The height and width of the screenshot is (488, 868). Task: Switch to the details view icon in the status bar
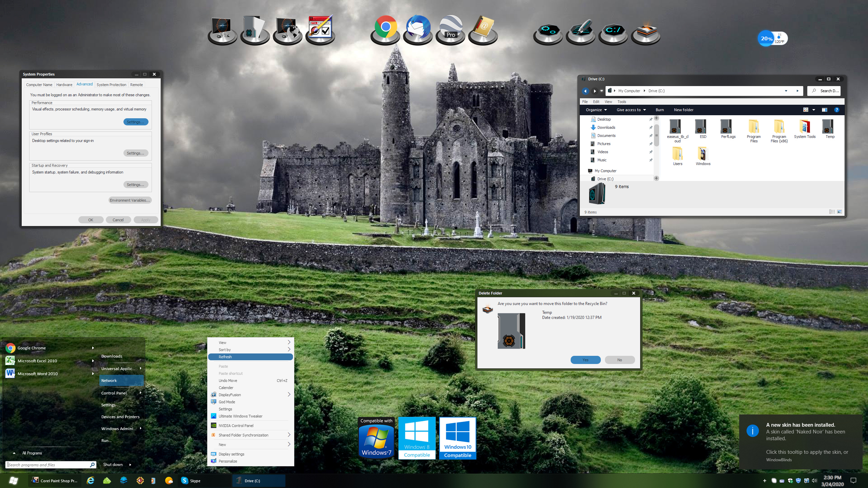(832, 212)
